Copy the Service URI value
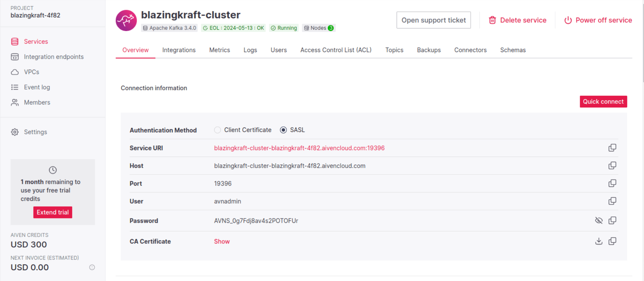644x281 pixels. (612, 148)
